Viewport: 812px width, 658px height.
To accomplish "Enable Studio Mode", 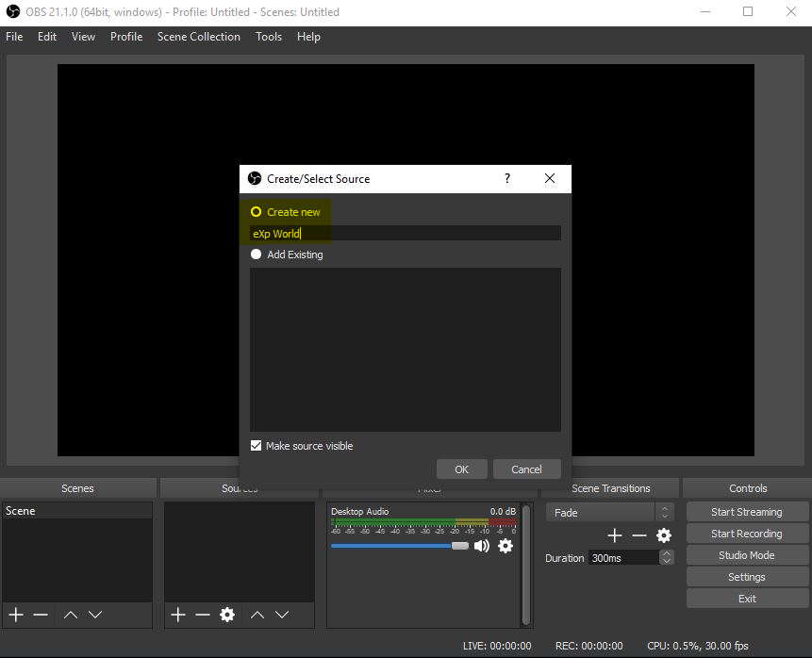I will tap(747, 555).
